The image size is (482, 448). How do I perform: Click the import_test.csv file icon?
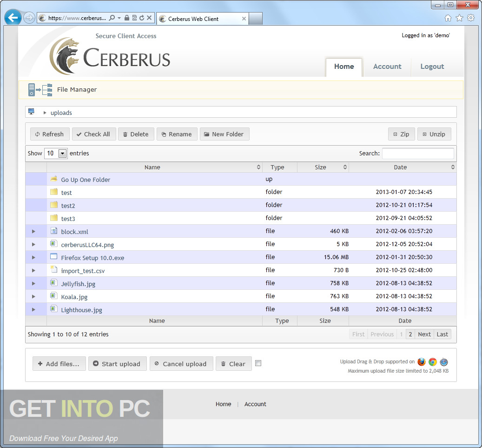pos(54,269)
